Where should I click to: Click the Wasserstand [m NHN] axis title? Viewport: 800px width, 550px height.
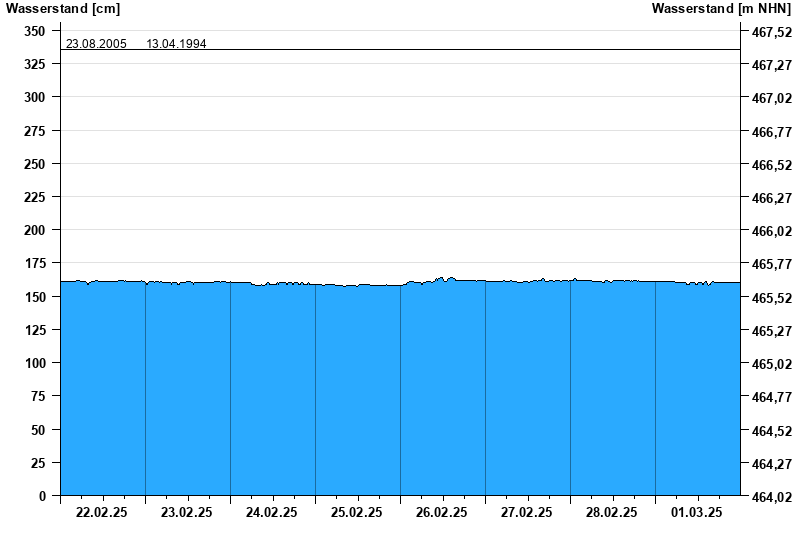(x=721, y=9)
